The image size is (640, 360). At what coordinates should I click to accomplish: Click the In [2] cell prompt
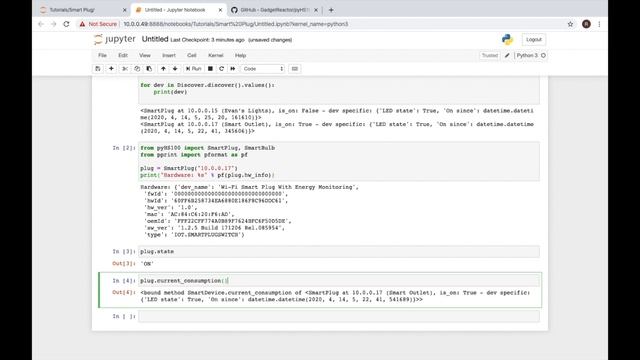point(124,148)
